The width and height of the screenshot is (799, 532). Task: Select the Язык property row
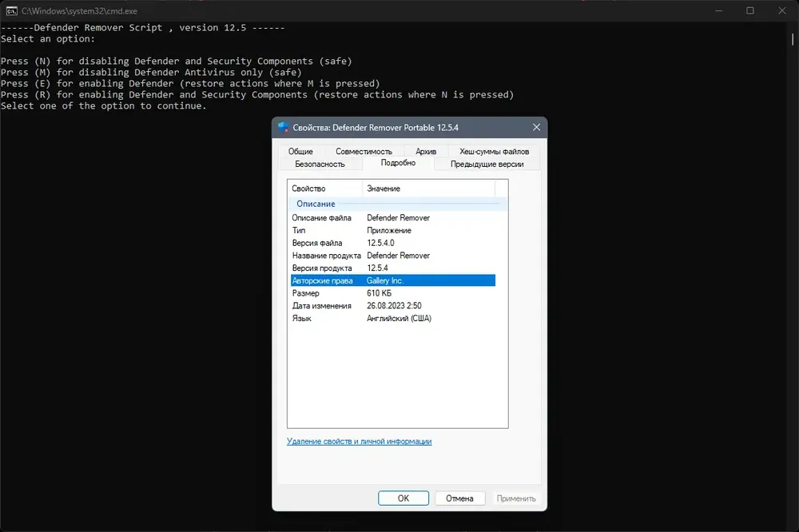(393, 319)
